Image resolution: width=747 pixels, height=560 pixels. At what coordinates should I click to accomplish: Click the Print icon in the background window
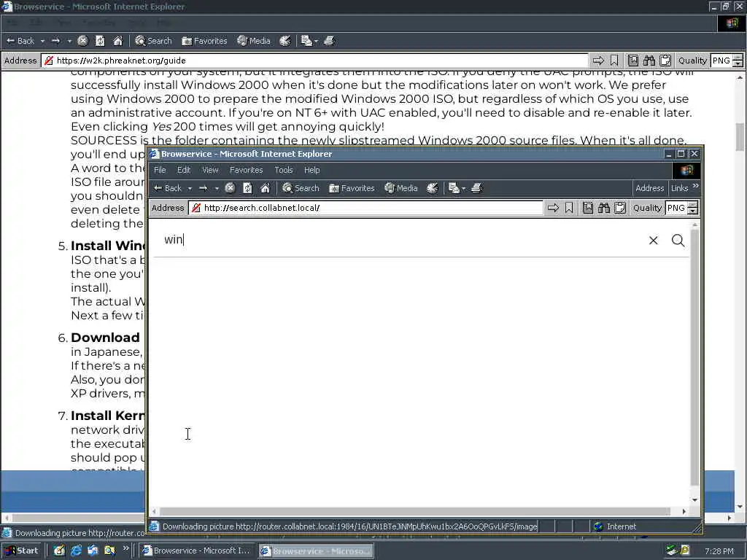329,41
